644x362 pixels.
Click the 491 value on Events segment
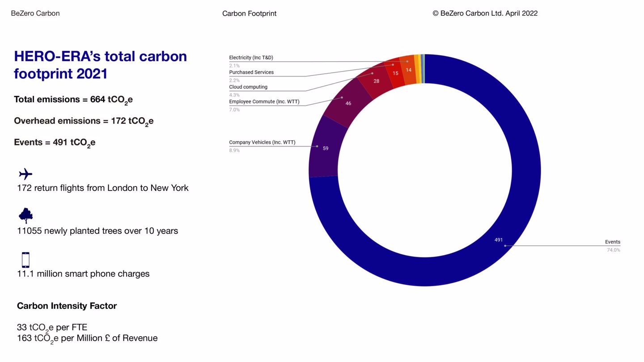pos(498,240)
